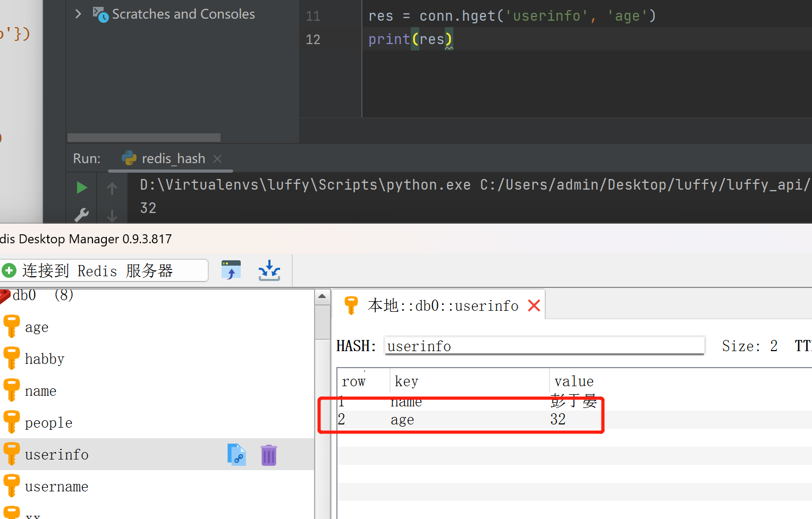812x519 pixels.
Task: Click the project panel horizontal scrollbar
Action: pyautogui.click(x=144, y=138)
